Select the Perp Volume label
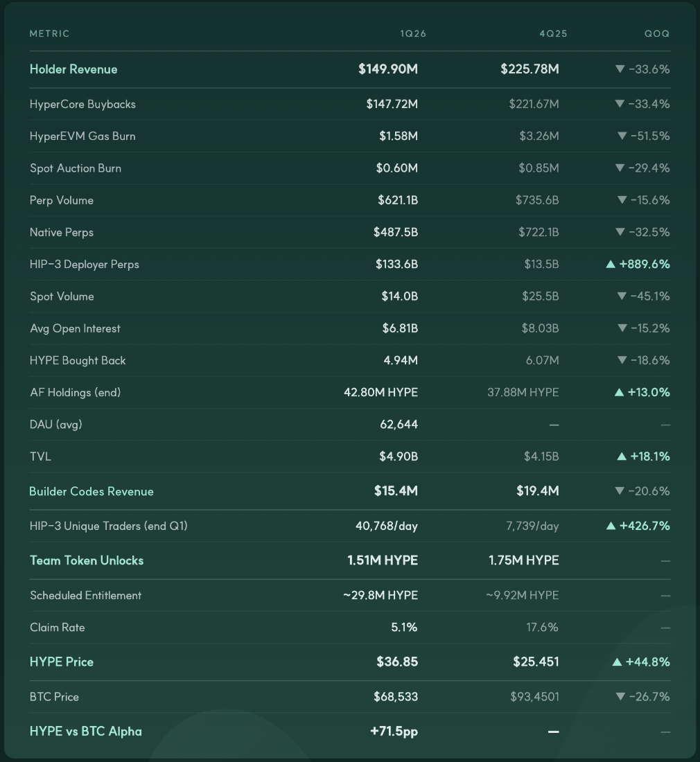This screenshot has width=700, height=762. [61, 200]
